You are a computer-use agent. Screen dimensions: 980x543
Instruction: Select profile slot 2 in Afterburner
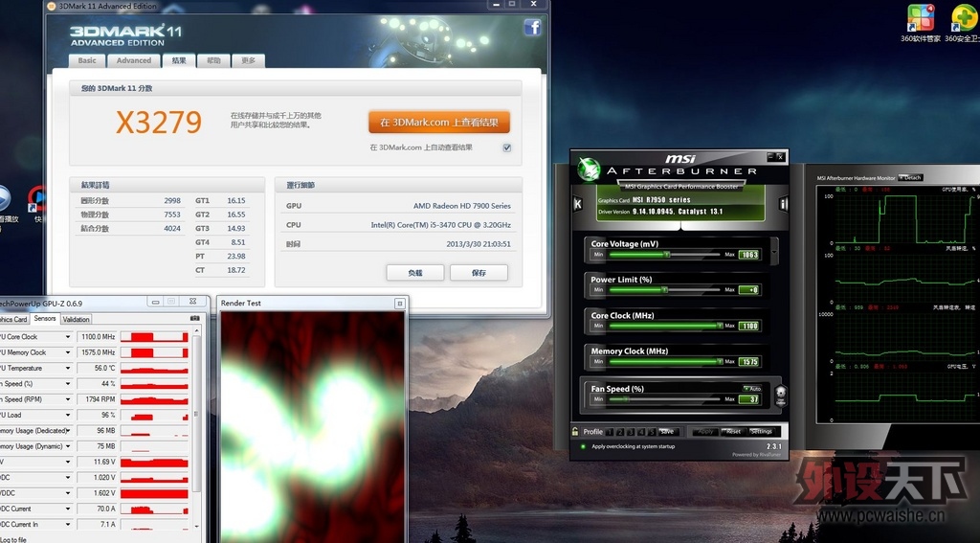[x=620, y=432]
